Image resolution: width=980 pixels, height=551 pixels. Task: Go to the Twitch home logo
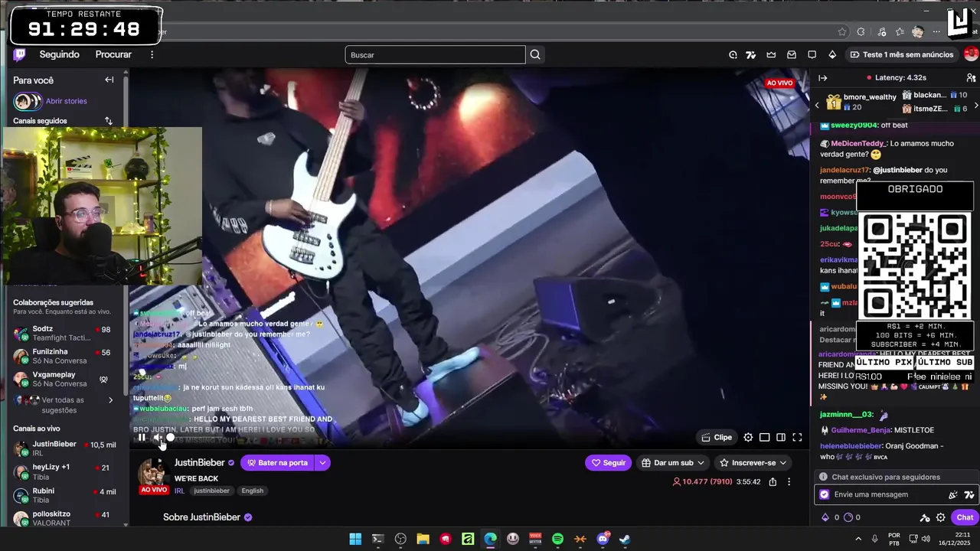(x=20, y=54)
